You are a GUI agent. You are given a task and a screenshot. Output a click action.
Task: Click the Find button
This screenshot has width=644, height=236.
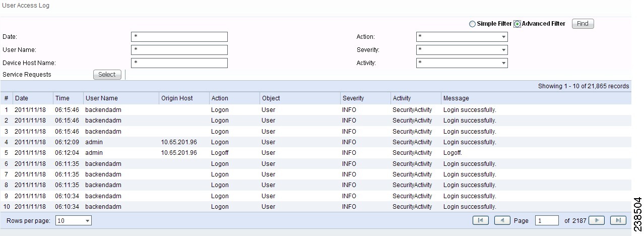[583, 24]
